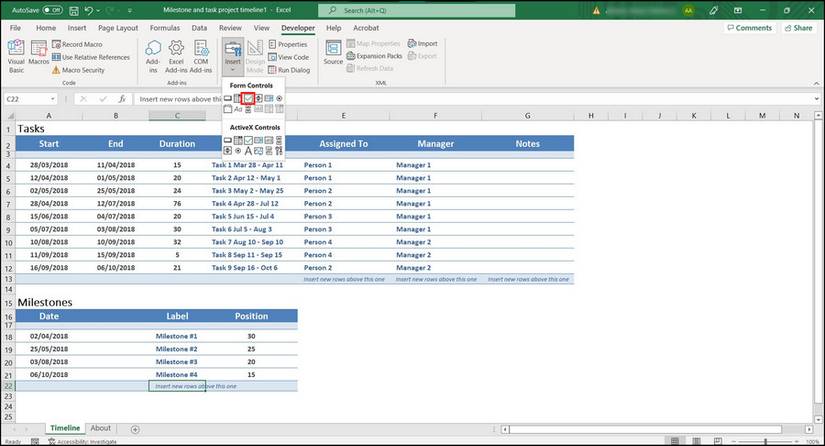Switch to Page Layout view in status bar
The image size is (825, 446).
pos(696,441)
